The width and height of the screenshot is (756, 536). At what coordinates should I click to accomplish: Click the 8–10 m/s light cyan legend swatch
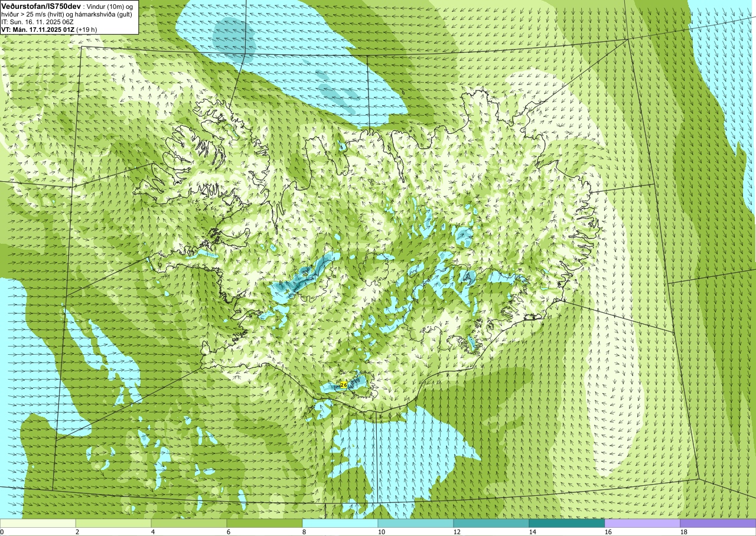[x=340, y=523]
